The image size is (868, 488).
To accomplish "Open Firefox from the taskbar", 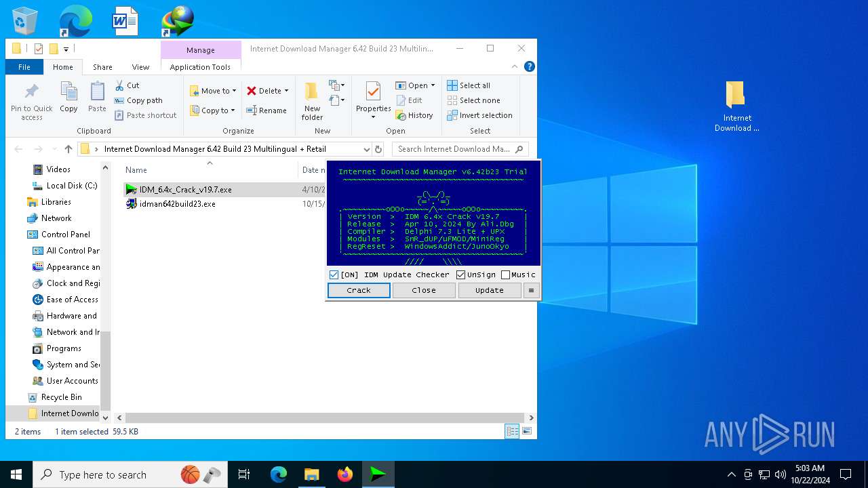I will click(345, 474).
